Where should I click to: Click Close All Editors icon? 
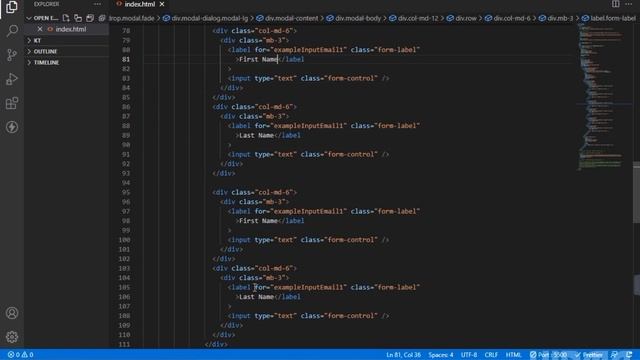point(102,18)
